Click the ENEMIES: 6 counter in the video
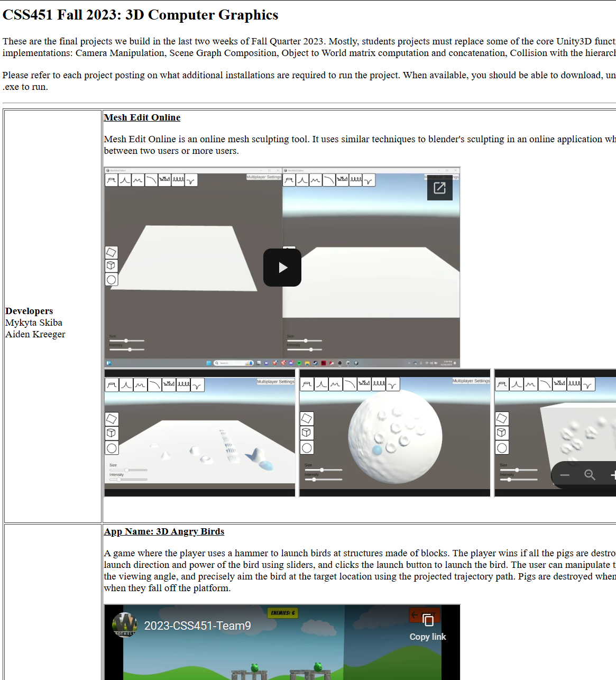This screenshot has width=616, height=680. click(283, 613)
